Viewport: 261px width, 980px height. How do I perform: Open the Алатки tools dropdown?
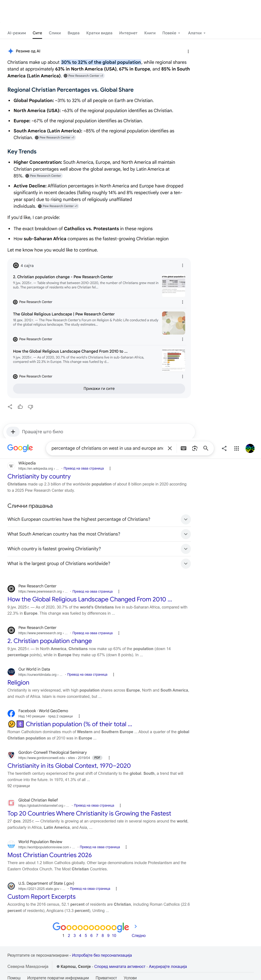197,33
